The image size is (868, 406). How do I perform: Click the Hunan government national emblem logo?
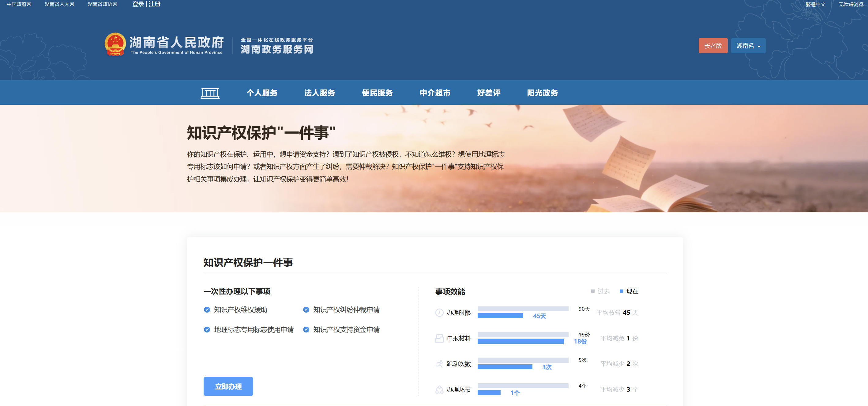coord(115,44)
